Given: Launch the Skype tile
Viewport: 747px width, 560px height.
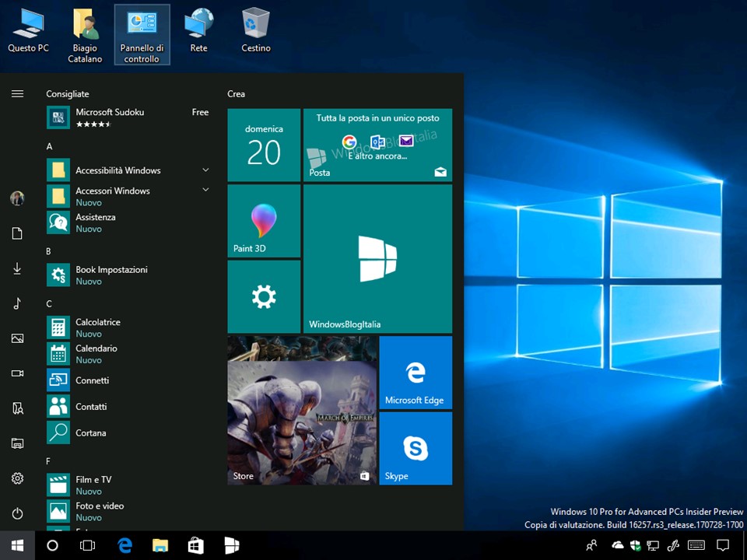Looking at the screenshot, I should [416, 448].
